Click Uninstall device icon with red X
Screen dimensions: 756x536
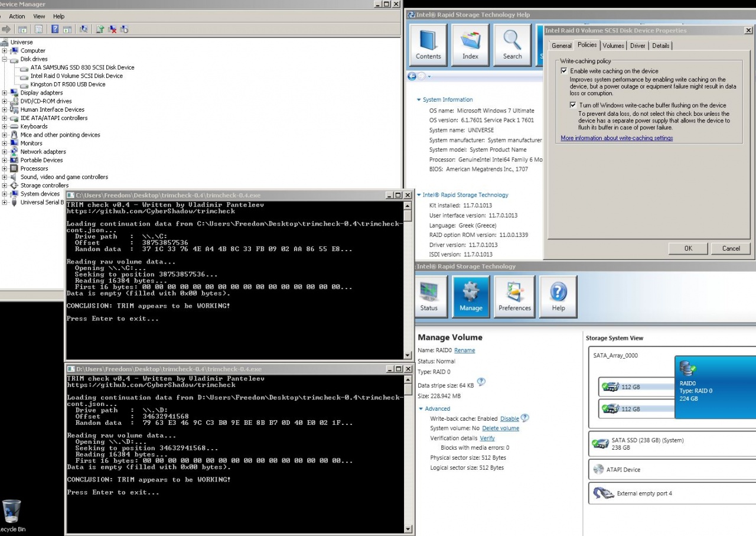coord(112,29)
